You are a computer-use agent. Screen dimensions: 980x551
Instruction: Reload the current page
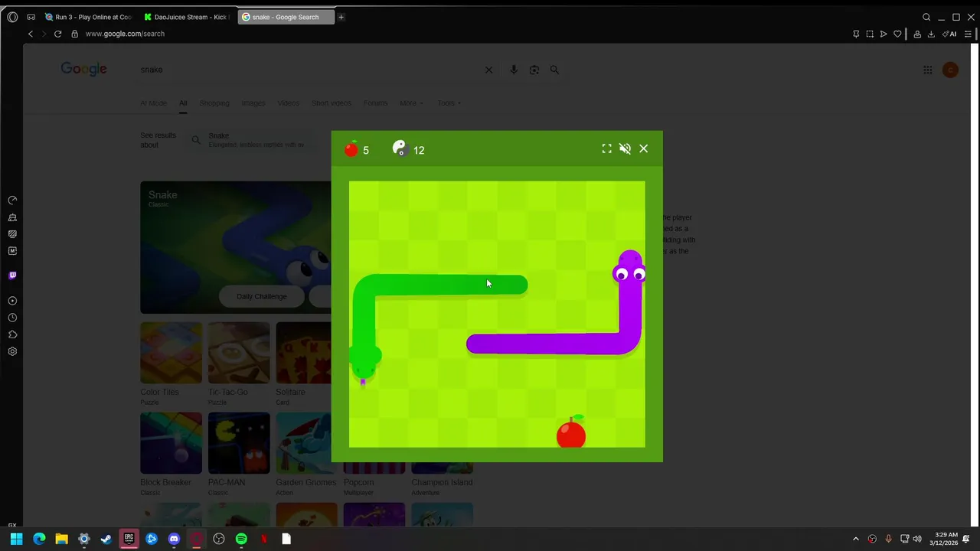57,34
